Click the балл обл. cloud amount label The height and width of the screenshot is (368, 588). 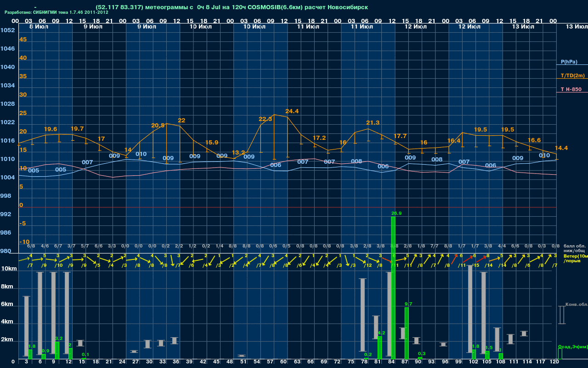(575, 246)
